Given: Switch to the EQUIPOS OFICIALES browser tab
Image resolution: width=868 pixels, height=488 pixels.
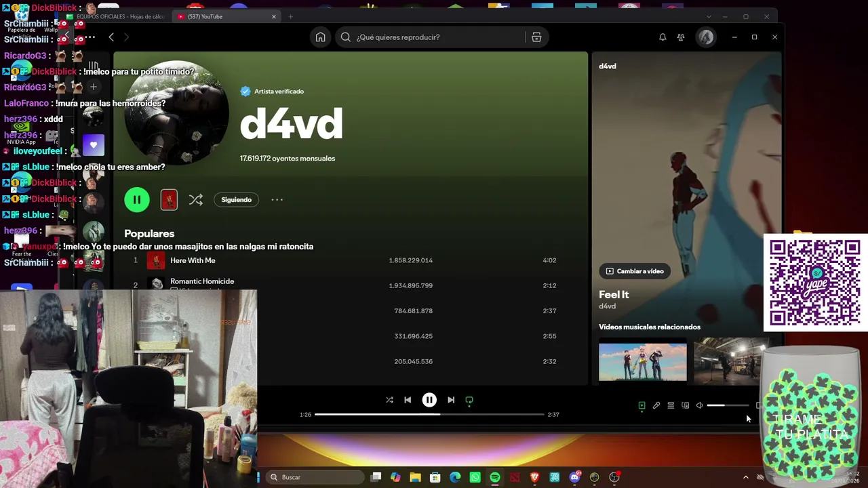Looking at the screenshot, I should [115, 16].
